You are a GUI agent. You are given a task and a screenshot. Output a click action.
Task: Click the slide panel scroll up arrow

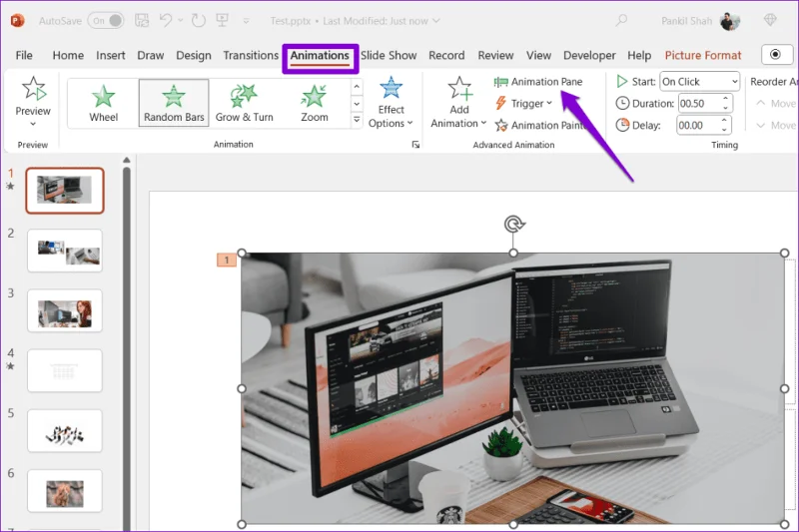tap(127, 161)
